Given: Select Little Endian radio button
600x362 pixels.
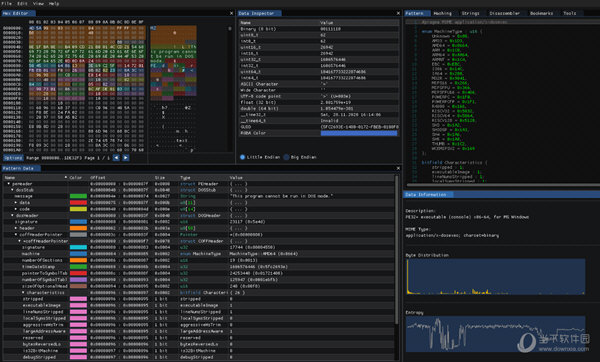Looking at the screenshot, I should pos(242,157).
